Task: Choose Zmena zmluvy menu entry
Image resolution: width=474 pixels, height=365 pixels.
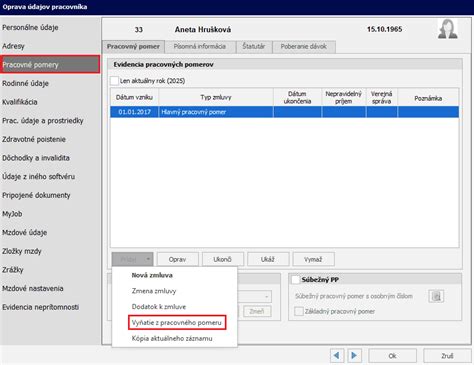Action: [x=154, y=291]
